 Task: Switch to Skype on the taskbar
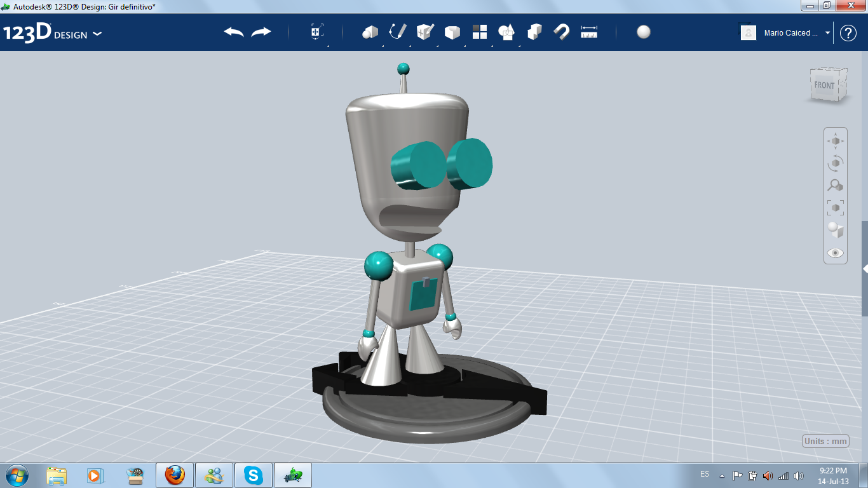254,475
